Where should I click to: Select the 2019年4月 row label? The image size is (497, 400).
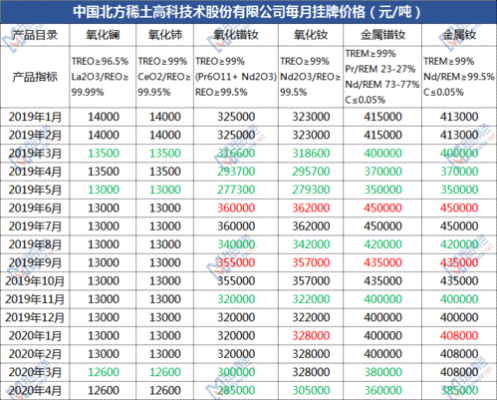(35, 172)
